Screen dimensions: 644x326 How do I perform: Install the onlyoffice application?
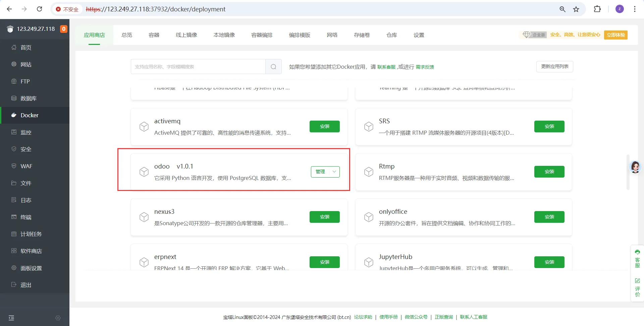coord(549,217)
